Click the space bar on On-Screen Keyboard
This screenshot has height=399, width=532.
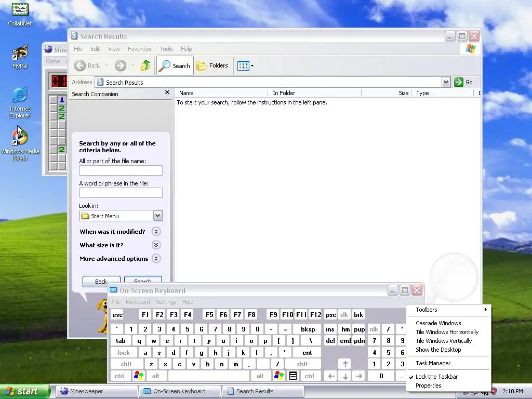[209, 376]
